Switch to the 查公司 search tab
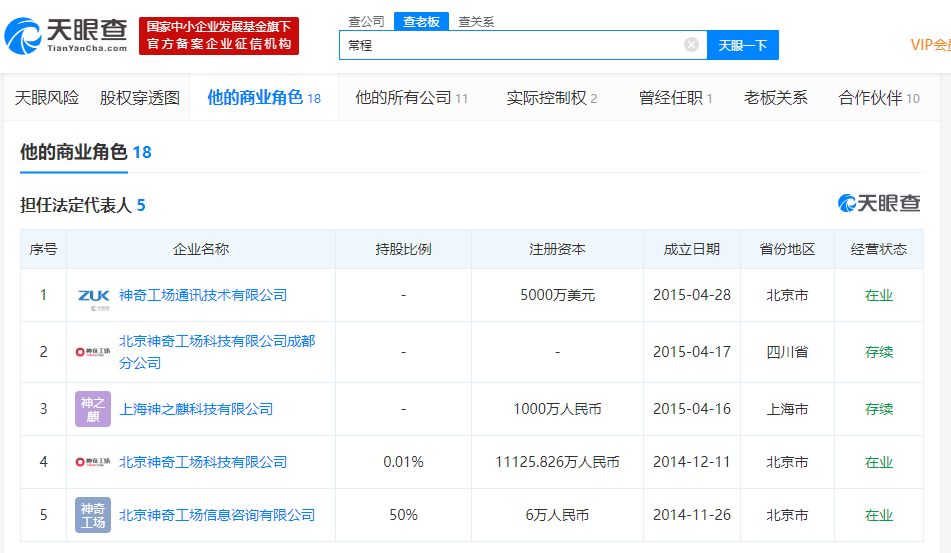The width and height of the screenshot is (951, 553). (x=366, y=22)
